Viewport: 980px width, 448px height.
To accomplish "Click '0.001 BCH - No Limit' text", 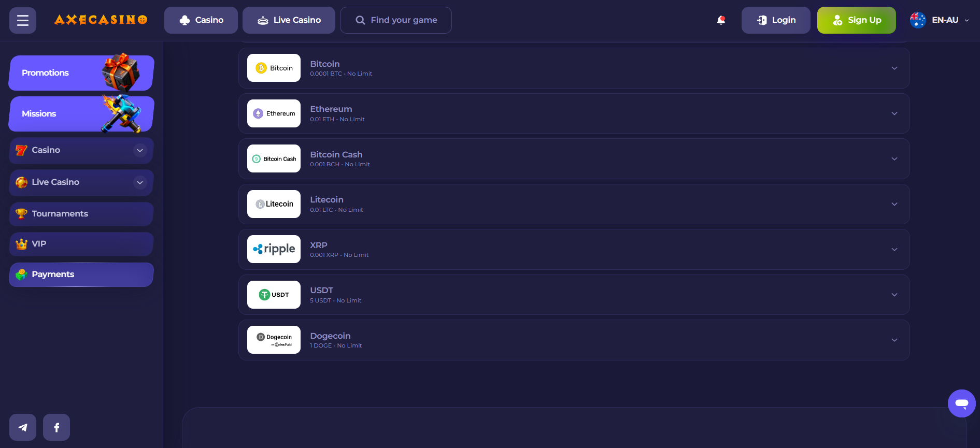I will [x=340, y=164].
